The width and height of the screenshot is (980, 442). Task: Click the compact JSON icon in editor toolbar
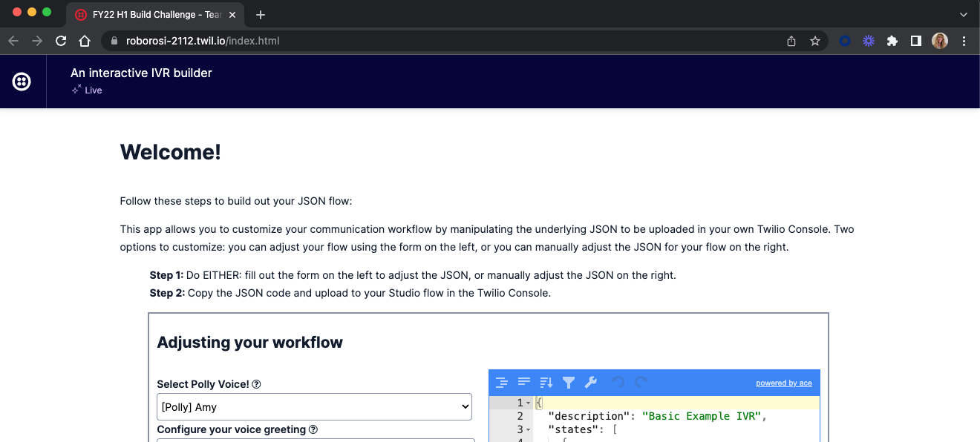(524, 383)
